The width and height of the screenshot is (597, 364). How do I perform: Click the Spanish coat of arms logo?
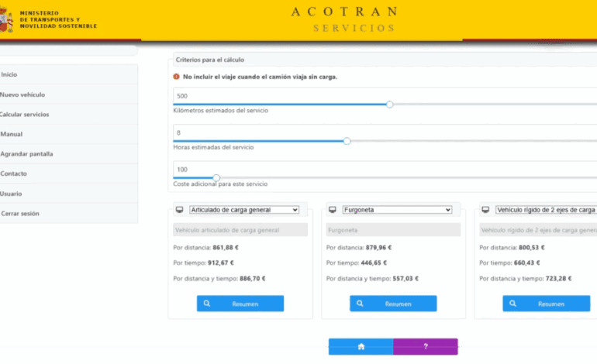coord(6,20)
